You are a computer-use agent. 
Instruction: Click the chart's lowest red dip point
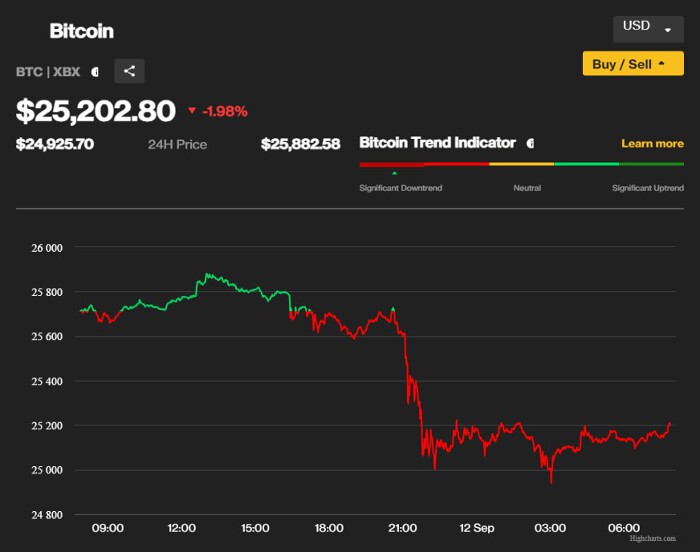click(x=551, y=481)
